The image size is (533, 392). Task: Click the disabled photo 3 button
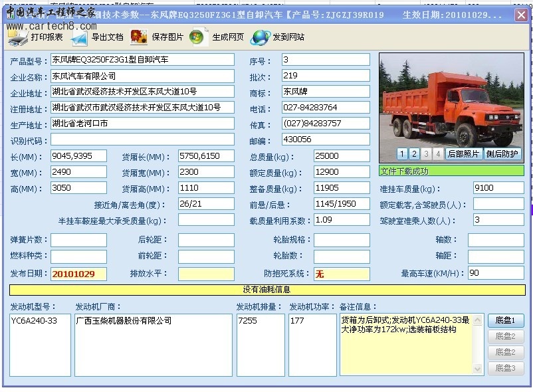click(x=426, y=154)
